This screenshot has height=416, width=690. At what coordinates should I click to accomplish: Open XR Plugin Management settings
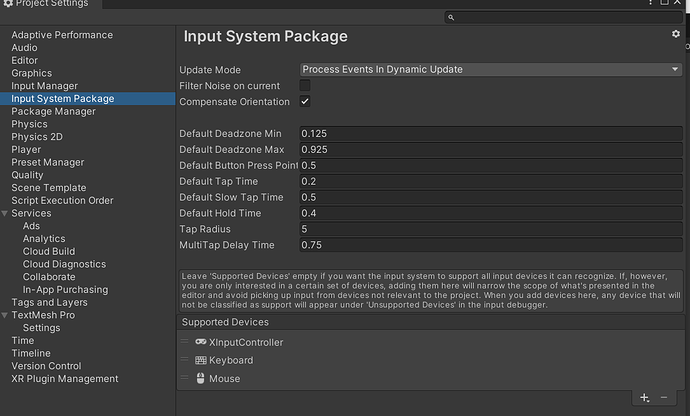pyautogui.click(x=65, y=379)
